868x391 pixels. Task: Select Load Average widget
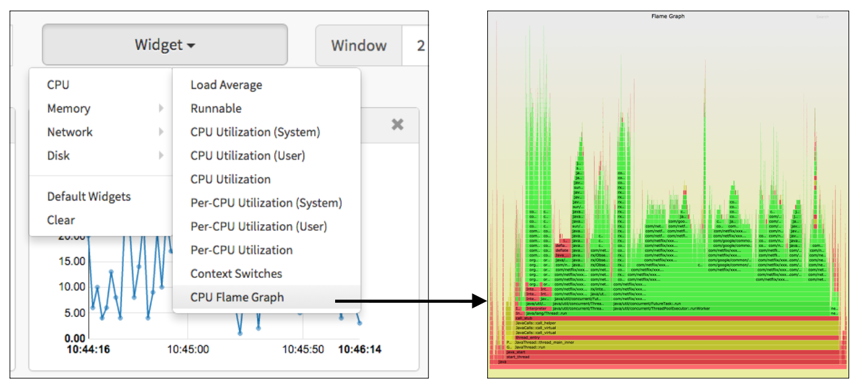coord(226,85)
